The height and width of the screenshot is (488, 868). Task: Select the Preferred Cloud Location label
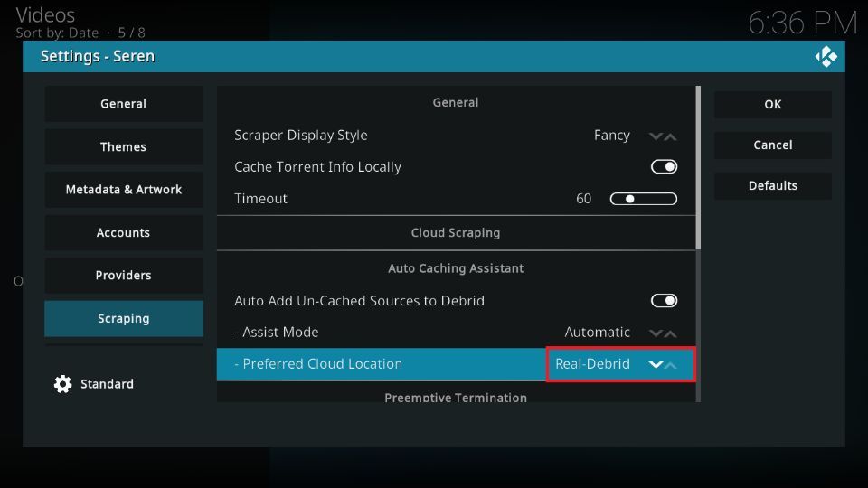coord(318,364)
